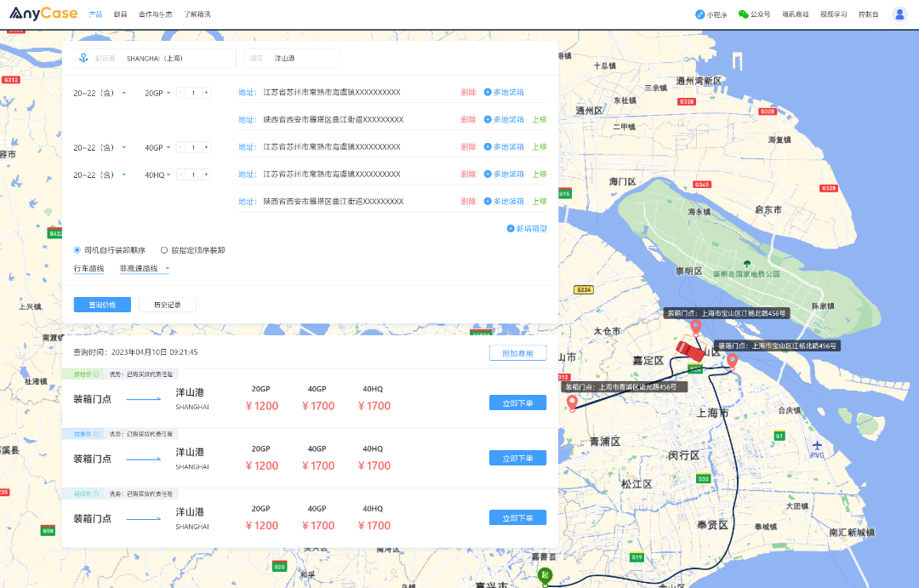Image resolution: width=919 pixels, height=588 pixels.
Task: Click the 查询价格 button
Action: (102, 305)
